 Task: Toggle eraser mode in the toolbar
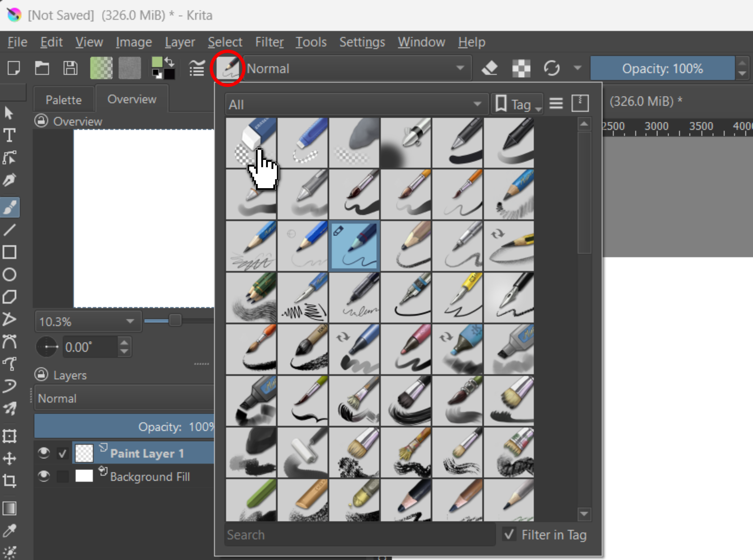490,68
